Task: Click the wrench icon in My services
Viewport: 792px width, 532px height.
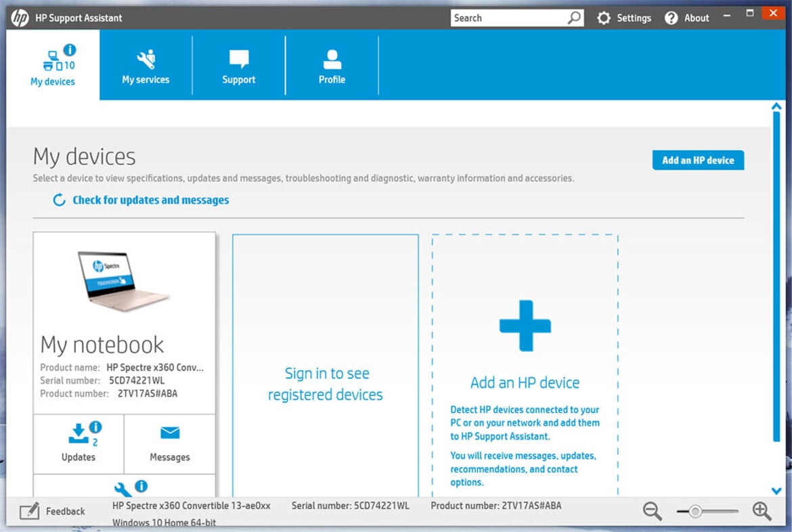Action: 146,60
